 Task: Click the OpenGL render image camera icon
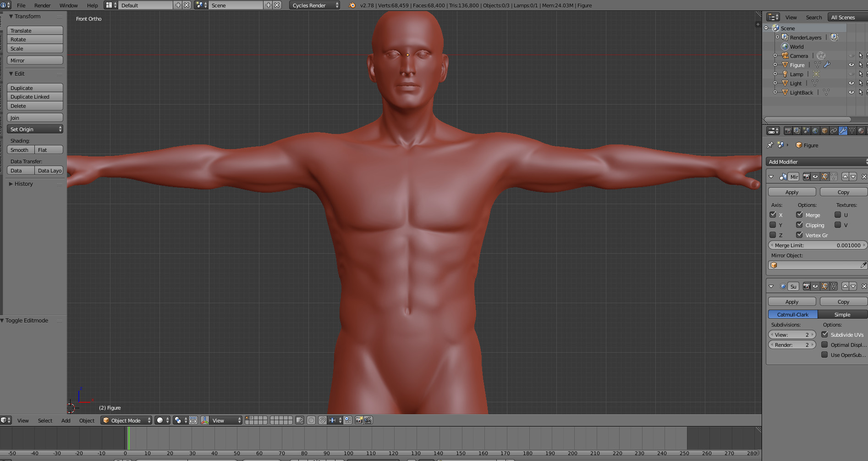click(359, 420)
